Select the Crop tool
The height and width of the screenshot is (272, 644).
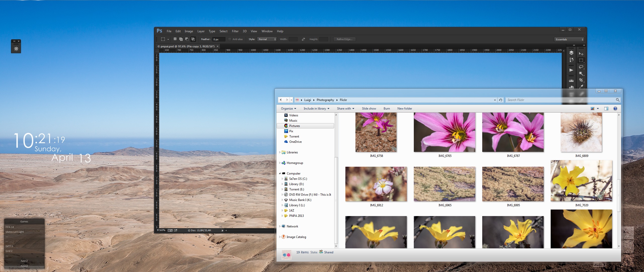point(581,80)
